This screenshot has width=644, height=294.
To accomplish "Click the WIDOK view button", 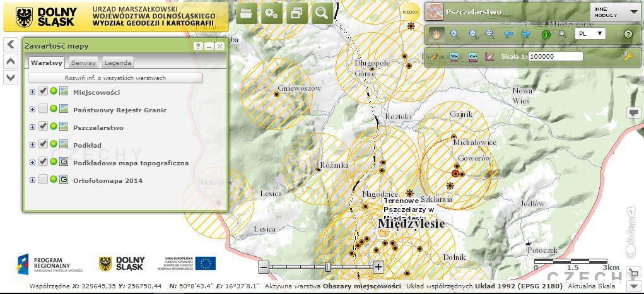I will pos(411,13).
